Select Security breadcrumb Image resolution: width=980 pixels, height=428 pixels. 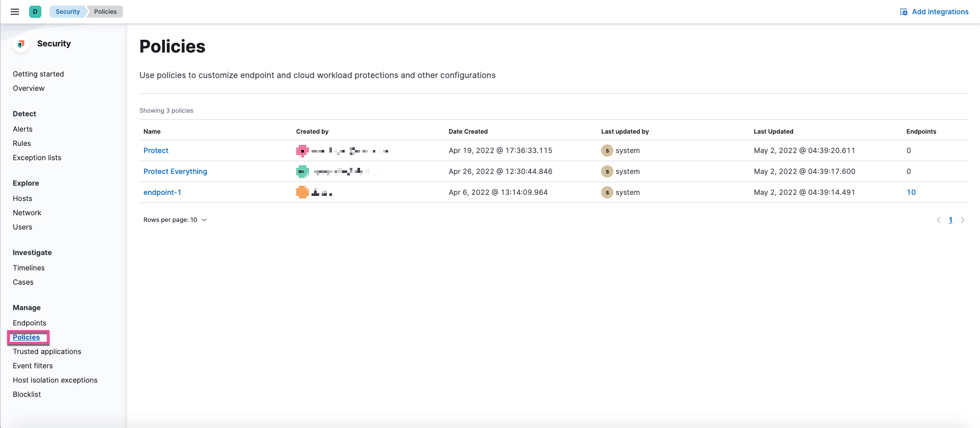(x=67, y=12)
